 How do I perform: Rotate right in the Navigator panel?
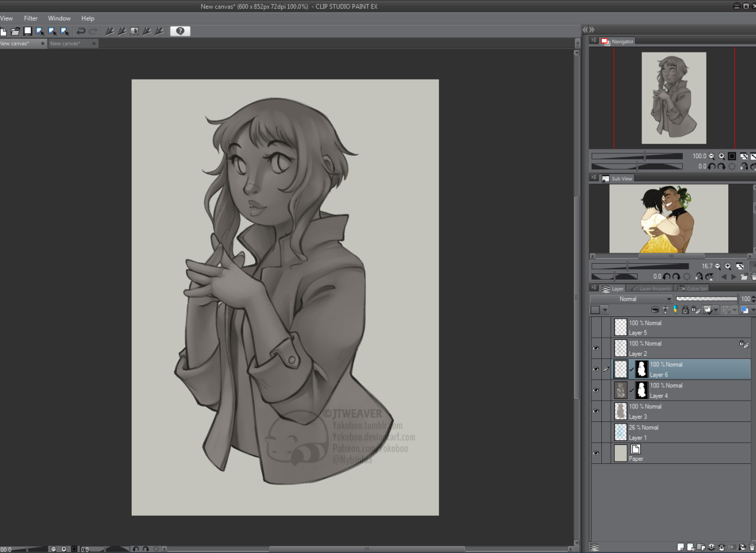722,166
